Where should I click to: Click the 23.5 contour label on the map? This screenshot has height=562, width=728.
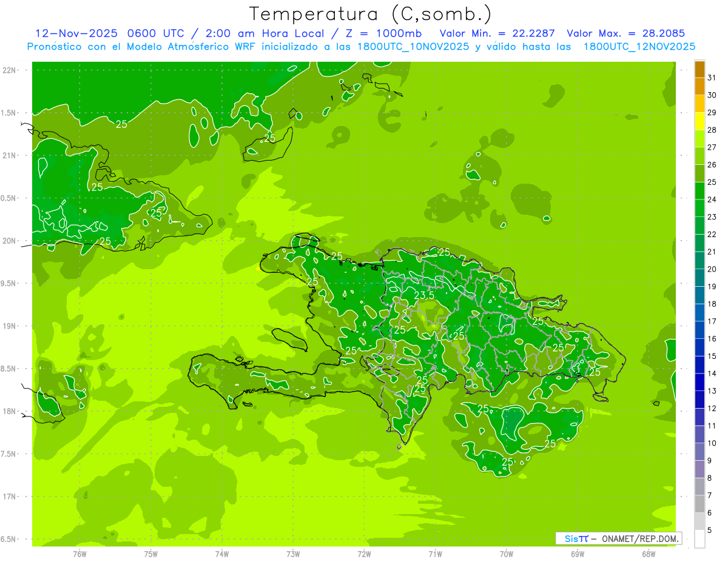425,295
